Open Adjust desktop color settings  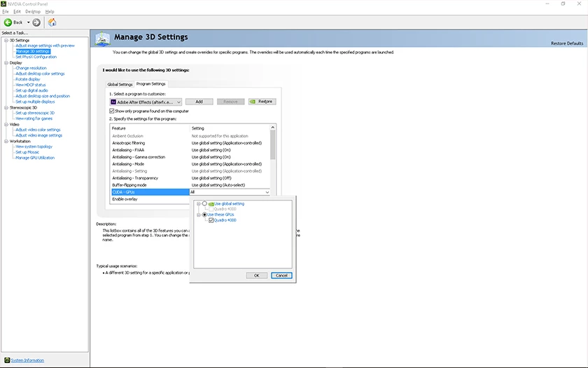coord(40,74)
